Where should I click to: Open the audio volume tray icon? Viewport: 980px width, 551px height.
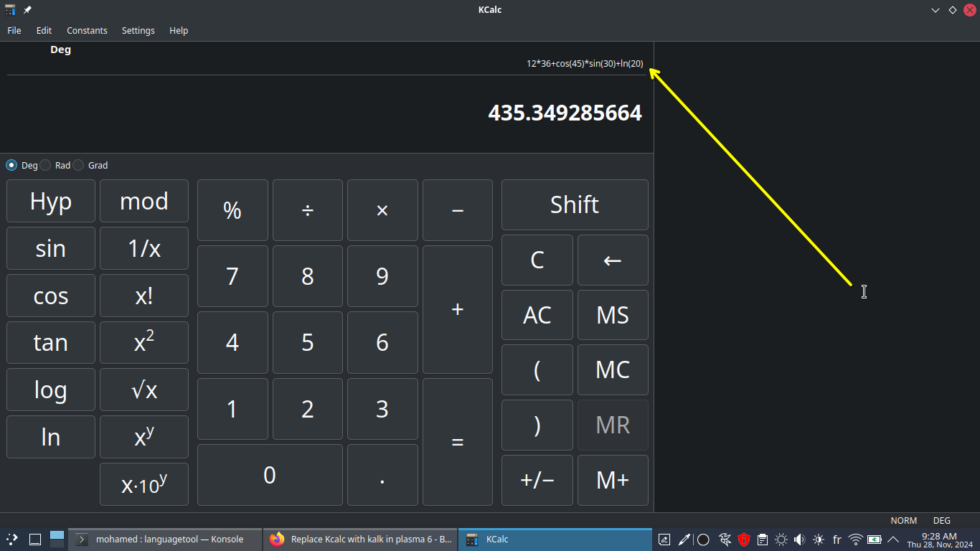coord(799,540)
